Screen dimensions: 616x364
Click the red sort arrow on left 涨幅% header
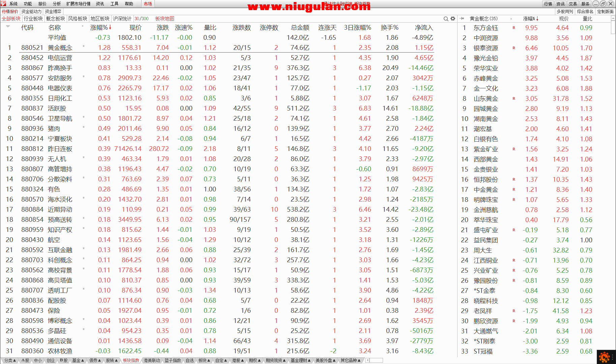click(110, 27)
